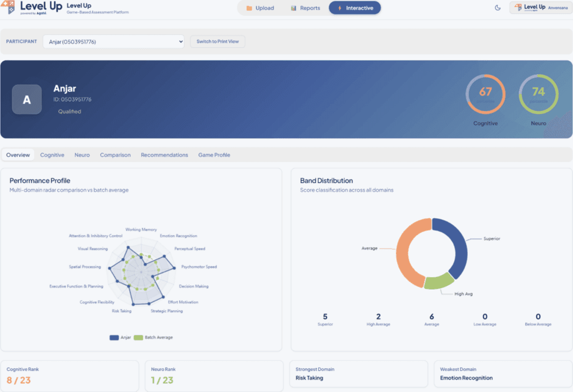Screen dimensions: 573x392
Task: Click Attention & Inhibitory Control label
Action: coord(96,236)
